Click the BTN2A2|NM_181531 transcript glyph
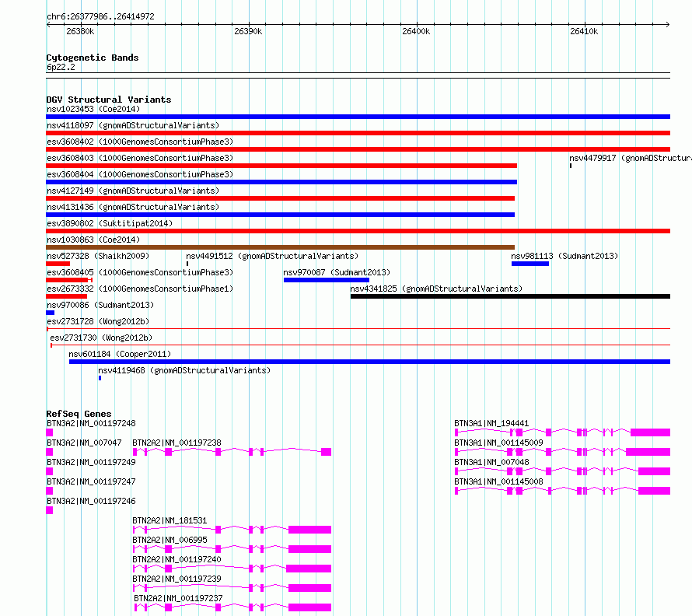Screen dimensions: 692x616 click(x=232, y=530)
